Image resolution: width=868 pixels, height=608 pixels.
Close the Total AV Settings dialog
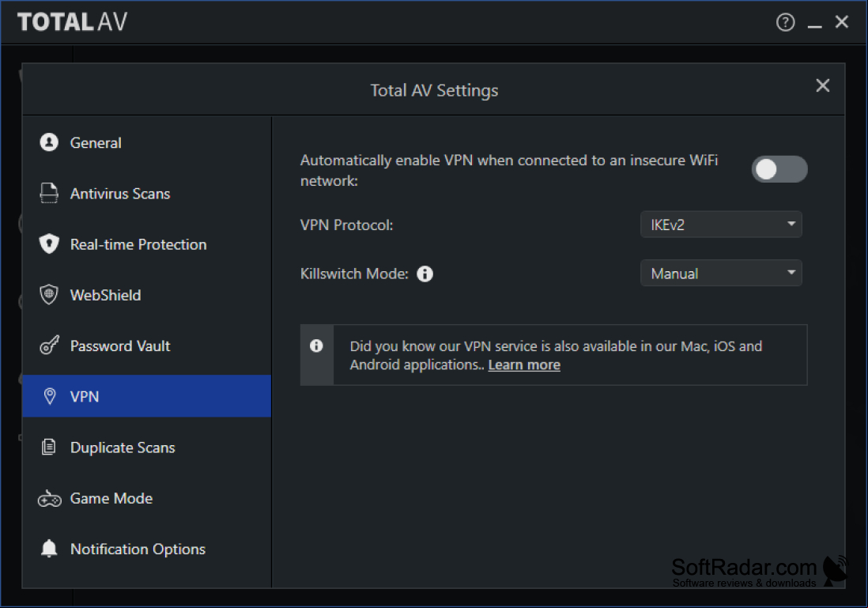pos(823,85)
